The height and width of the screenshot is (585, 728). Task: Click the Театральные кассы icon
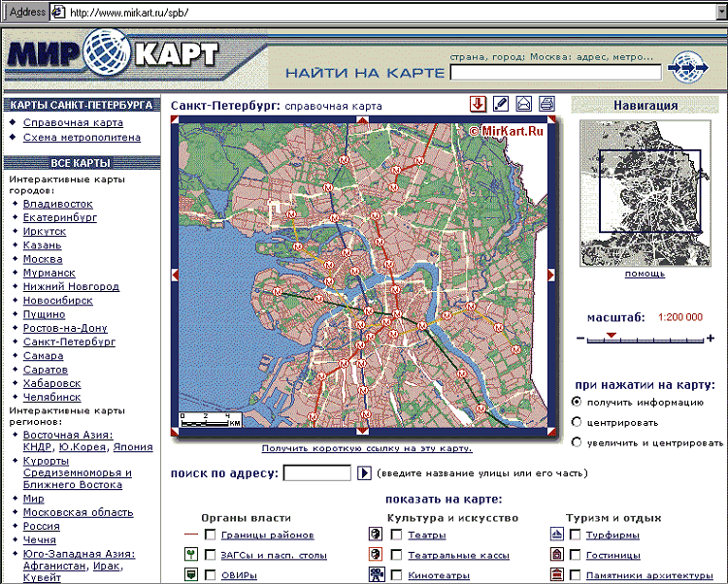pyautogui.click(x=376, y=554)
